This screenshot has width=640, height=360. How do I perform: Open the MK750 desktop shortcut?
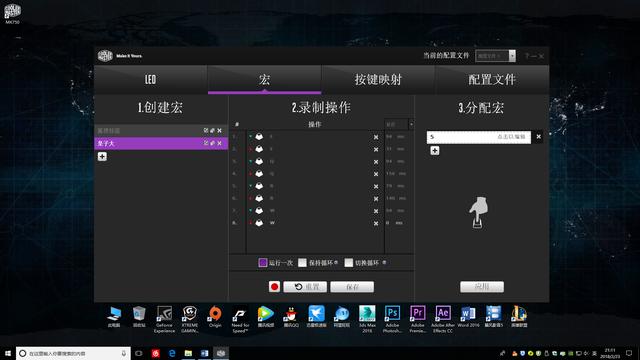coord(12,13)
